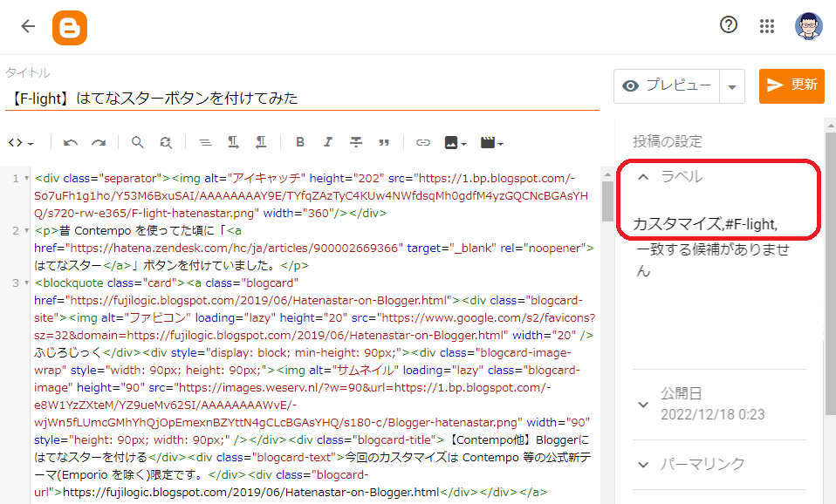Click the タイトル label above the title

point(27,73)
